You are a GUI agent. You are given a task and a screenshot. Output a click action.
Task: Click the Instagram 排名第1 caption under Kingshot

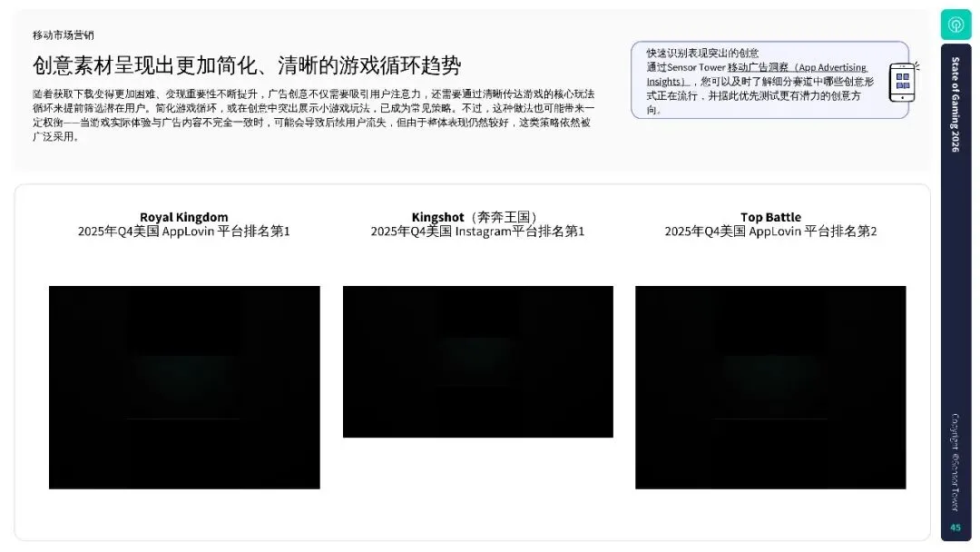click(x=476, y=232)
